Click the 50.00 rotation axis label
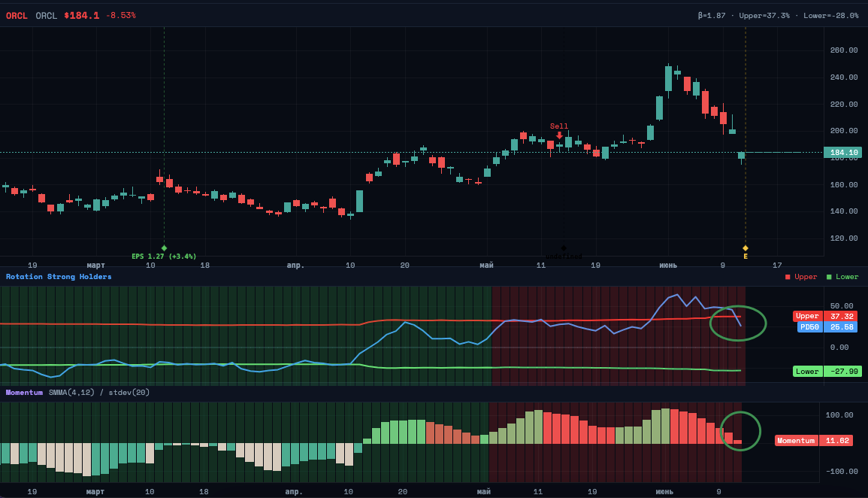Screen dimensions: 868x498 [x=842, y=305]
